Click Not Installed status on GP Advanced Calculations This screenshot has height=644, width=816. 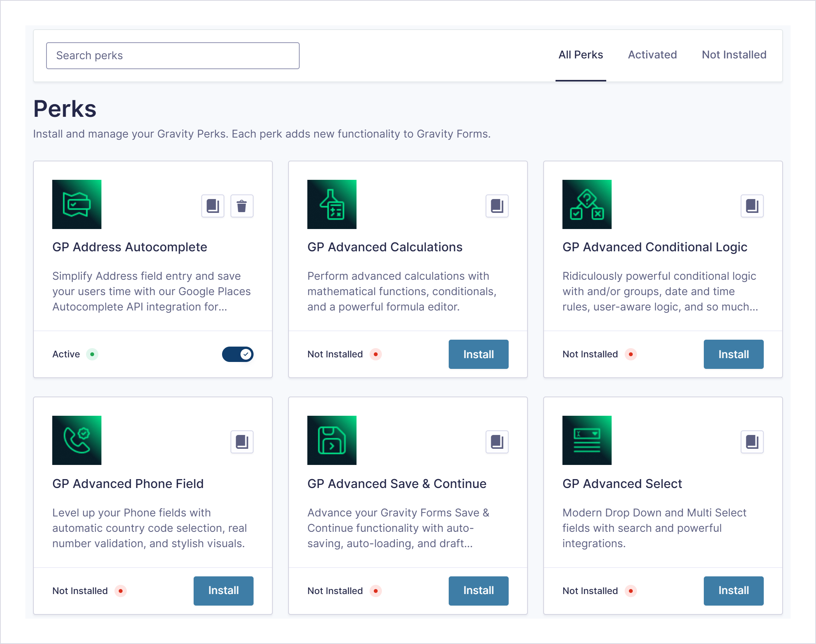(x=335, y=354)
